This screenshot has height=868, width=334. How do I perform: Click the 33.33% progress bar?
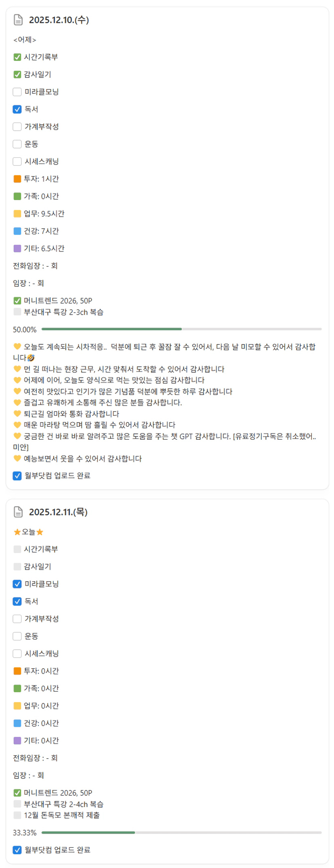click(181, 833)
